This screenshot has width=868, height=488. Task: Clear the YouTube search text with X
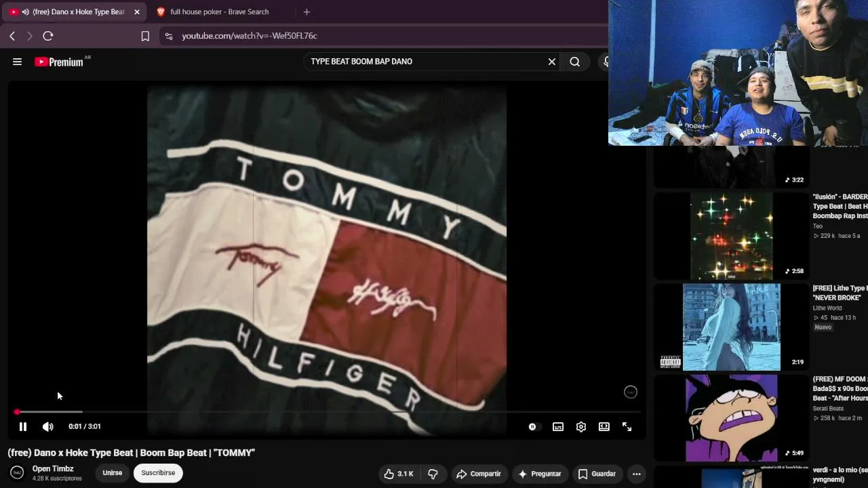552,62
